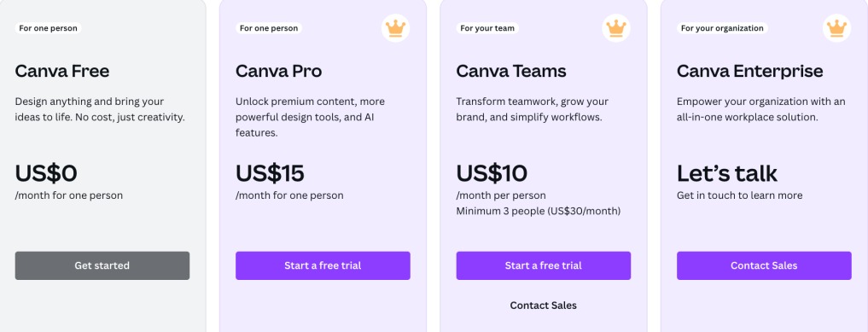
Task: Click the 'For your organization' badge
Action: coord(722,28)
